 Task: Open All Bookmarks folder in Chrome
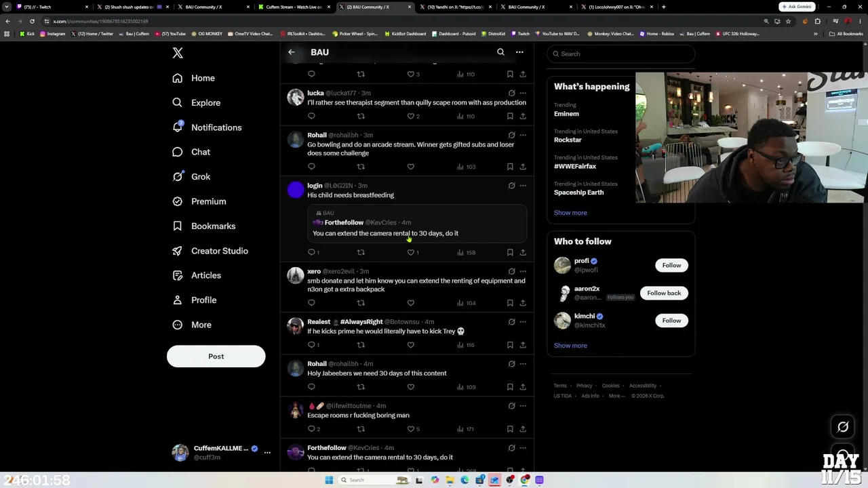pyautogui.click(x=846, y=34)
